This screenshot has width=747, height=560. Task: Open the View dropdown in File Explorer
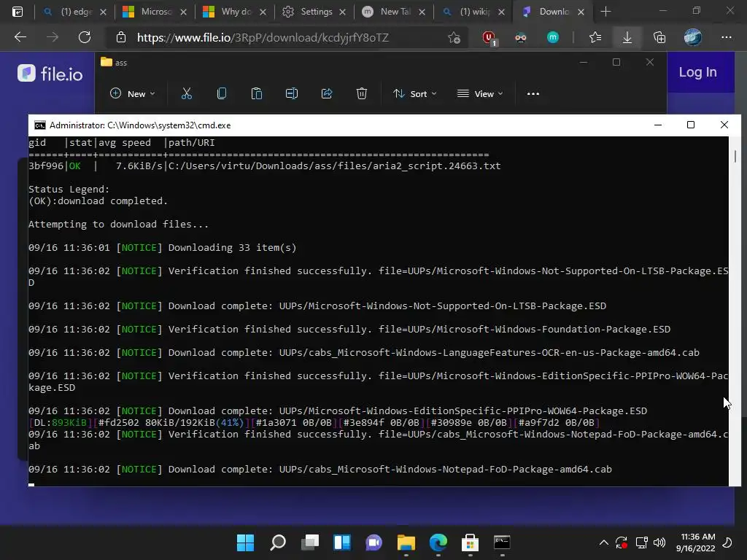point(480,94)
